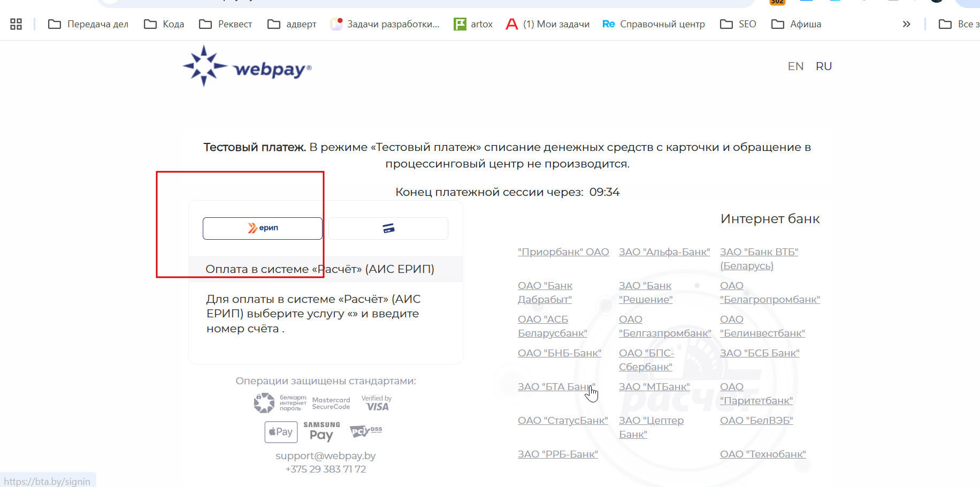Open the Кода bookmark folder
The height and width of the screenshot is (487, 980).
click(164, 24)
